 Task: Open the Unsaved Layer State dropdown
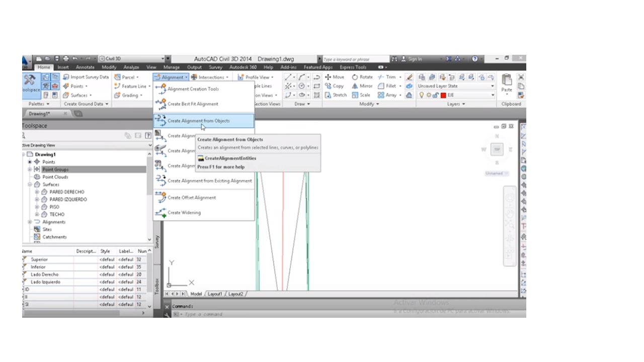pyautogui.click(x=456, y=86)
